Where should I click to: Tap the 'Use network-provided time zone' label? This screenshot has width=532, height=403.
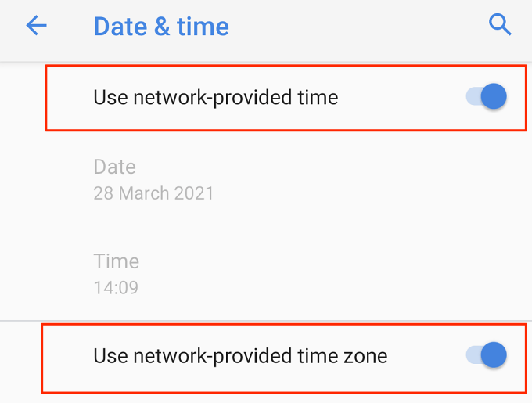coord(240,356)
